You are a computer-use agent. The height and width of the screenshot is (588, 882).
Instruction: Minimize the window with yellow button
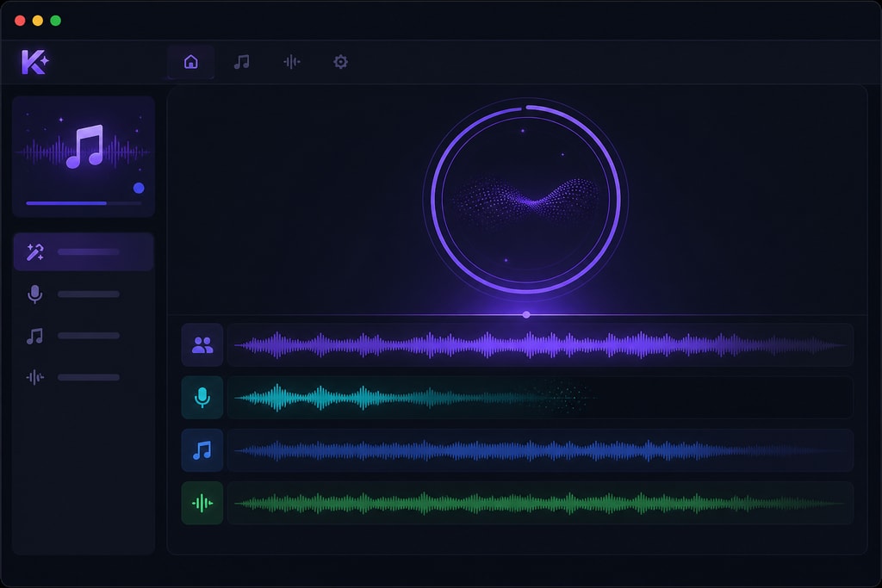tap(38, 21)
